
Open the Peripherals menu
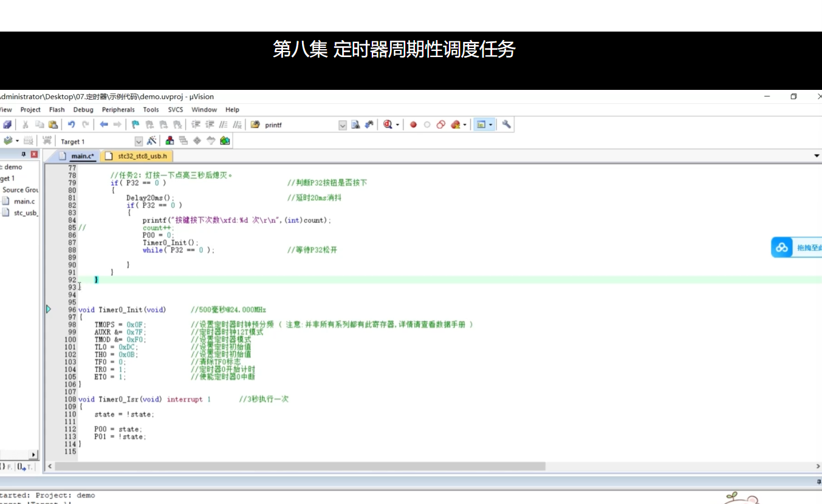[118, 109]
